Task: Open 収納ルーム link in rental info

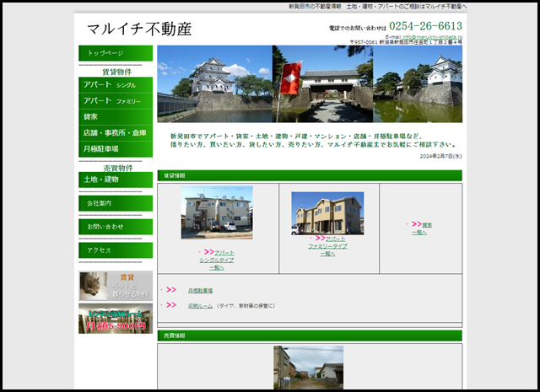Action: (x=200, y=306)
